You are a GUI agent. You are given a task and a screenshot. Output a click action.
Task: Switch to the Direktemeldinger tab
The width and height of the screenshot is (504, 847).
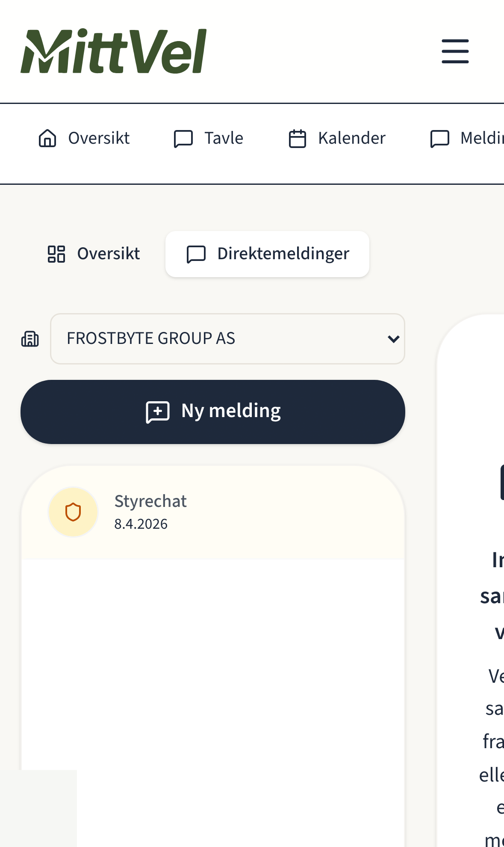pyautogui.click(x=283, y=254)
